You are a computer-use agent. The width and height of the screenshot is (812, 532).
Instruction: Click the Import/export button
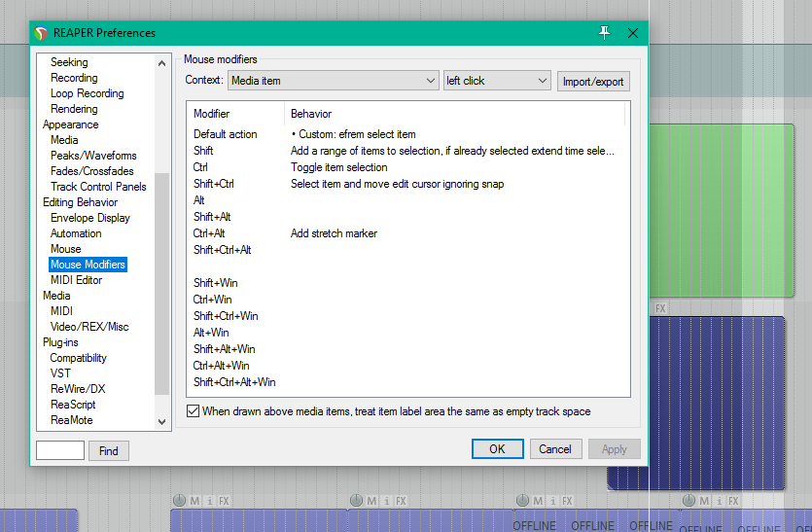593,82
